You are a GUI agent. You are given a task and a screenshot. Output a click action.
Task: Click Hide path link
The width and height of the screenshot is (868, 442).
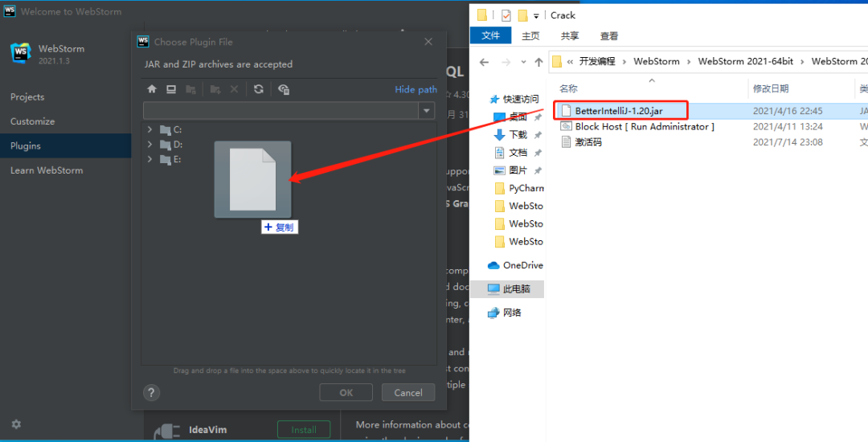coord(416,89)
